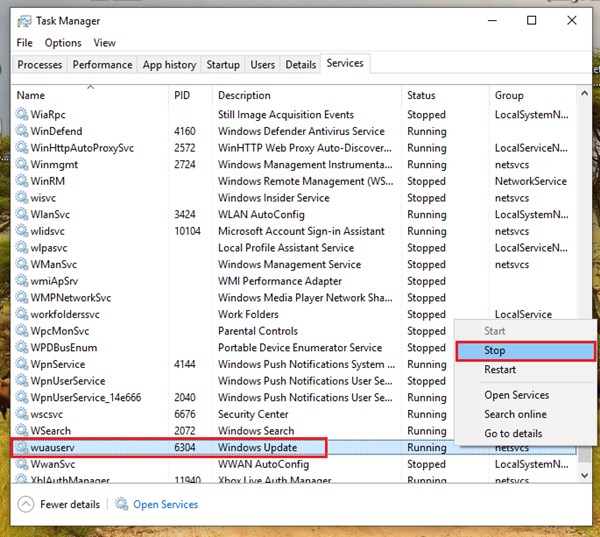Click the WwanSvc service gear icon

tap(22, 464)
